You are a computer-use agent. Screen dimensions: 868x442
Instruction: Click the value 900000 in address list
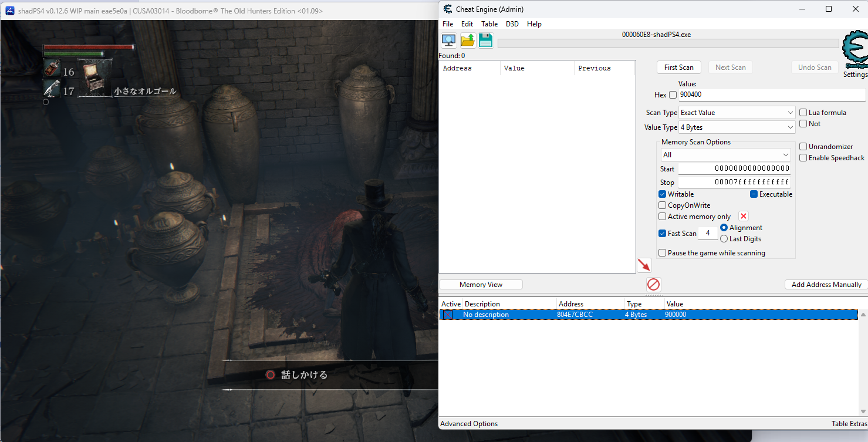(676, 315)
